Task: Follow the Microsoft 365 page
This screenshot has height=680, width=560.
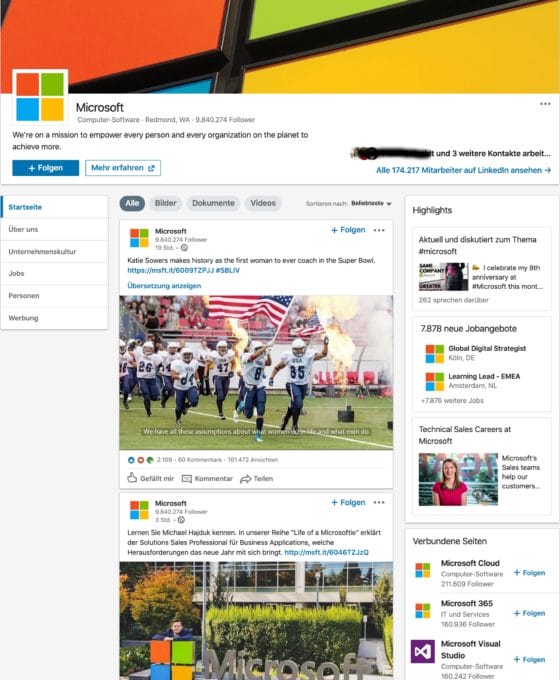Action: point(529,613)
